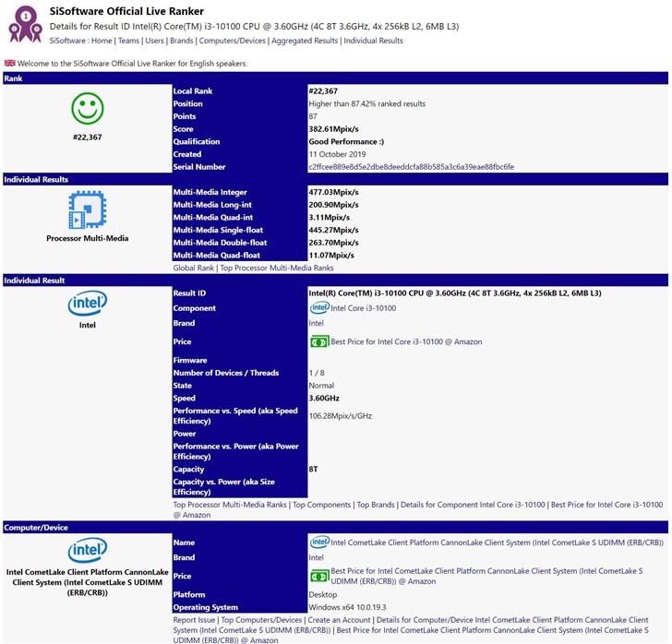Click the SiSoftware Official Live Ranker title

click(x=126, y=11)
